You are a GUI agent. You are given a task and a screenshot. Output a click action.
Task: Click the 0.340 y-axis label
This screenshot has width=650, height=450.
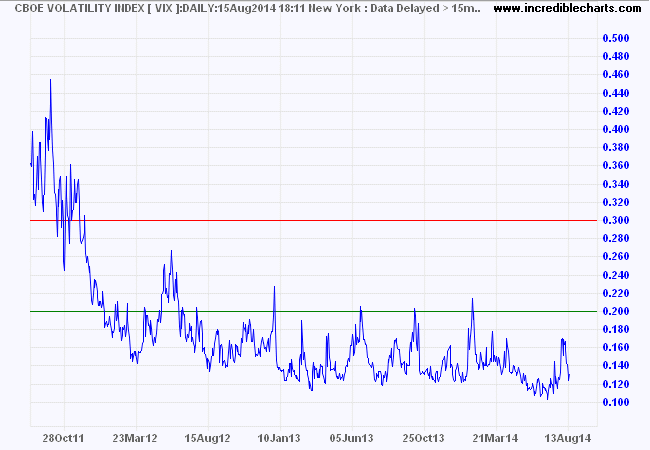pos(616,184)
